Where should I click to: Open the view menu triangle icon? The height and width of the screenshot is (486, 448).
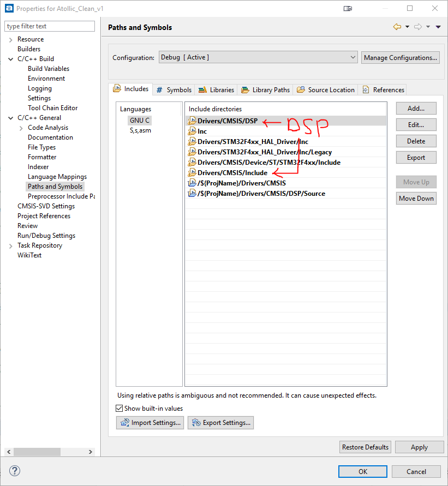point(438,27)
